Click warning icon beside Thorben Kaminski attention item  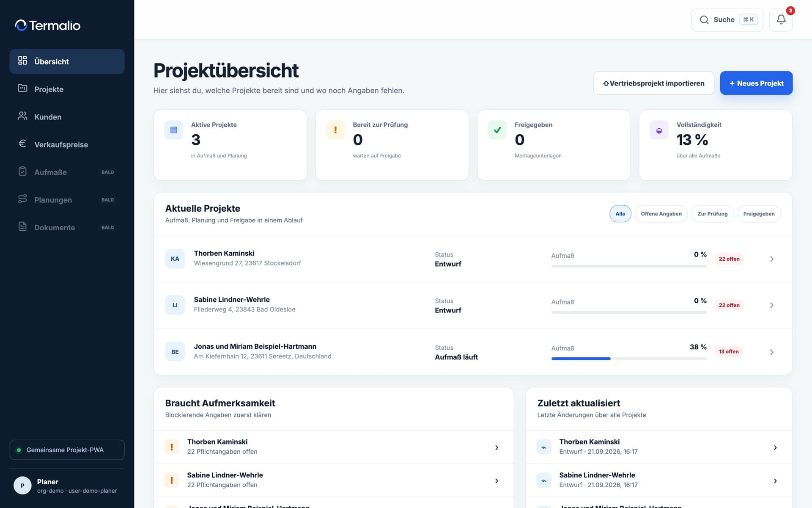(x=171, y=447)
